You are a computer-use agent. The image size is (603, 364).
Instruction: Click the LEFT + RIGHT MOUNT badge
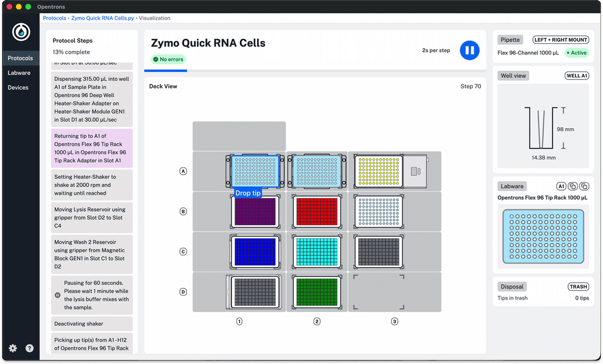(561, 40)
